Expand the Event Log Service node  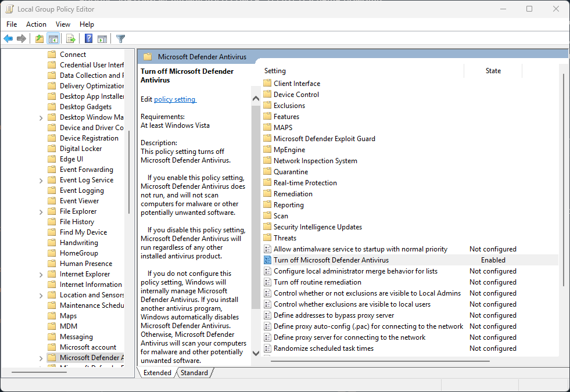tap(41, 181)
